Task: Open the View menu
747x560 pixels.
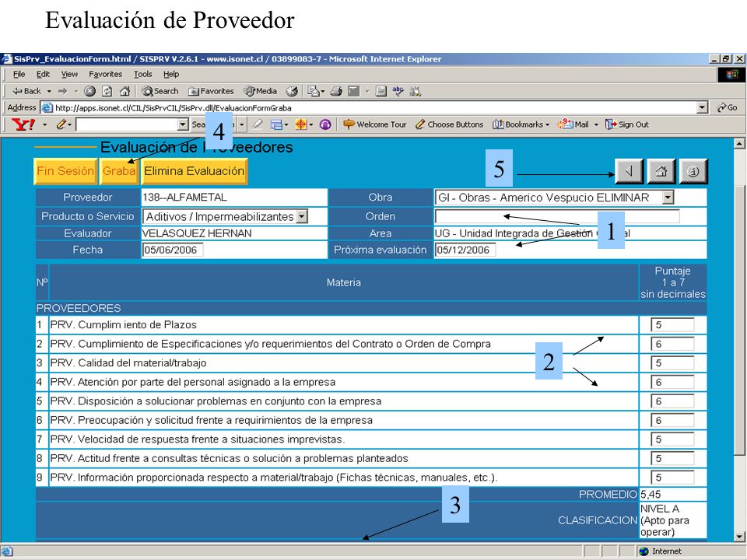Action: tap(69, 75)
